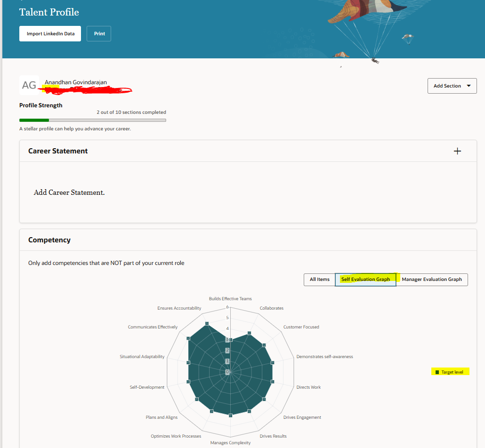Click the Collaborates label on the chart

[x=272, y=308]
